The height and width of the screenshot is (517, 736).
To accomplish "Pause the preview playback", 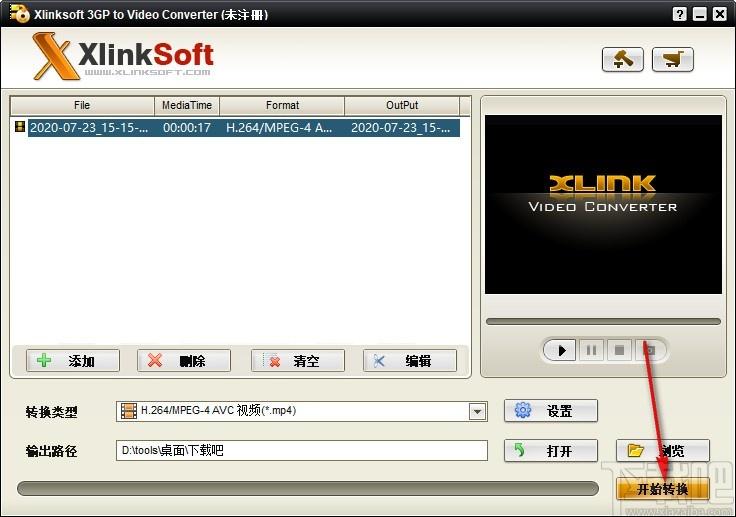I will point(591,350).
